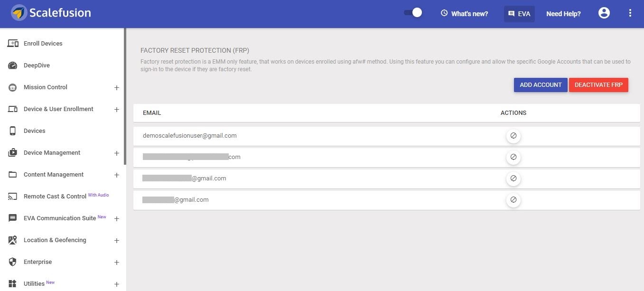Click the sidebar vertical scrollbar

125,96
